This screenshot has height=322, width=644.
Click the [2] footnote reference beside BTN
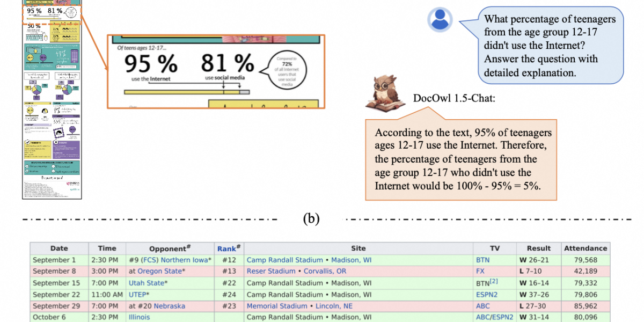pyautogui.click(x=494, y=282)
